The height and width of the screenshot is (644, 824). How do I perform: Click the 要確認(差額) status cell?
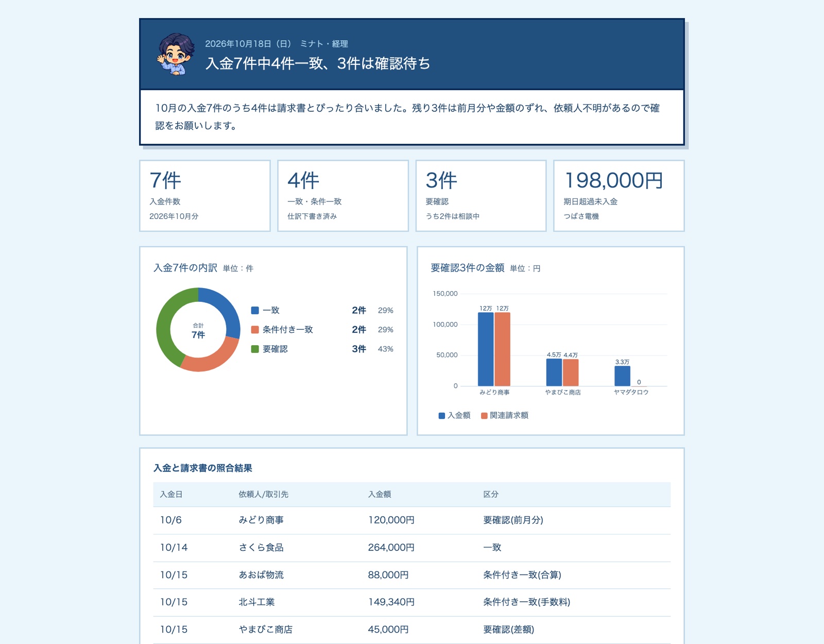coord(508,630)
